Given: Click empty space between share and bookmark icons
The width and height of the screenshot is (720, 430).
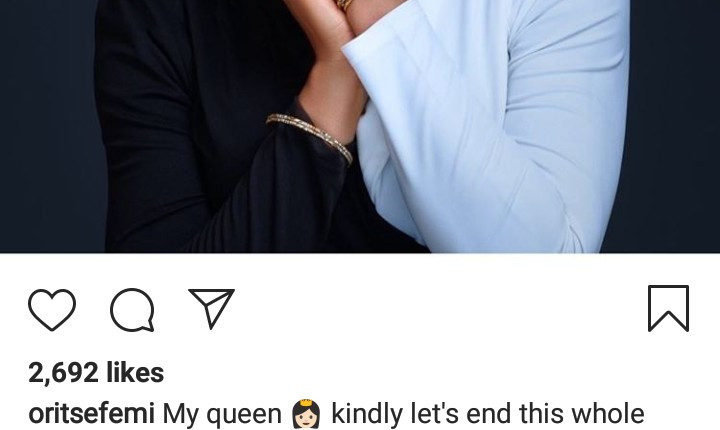Looking at the screenshot, I should (x=441, y=309).
